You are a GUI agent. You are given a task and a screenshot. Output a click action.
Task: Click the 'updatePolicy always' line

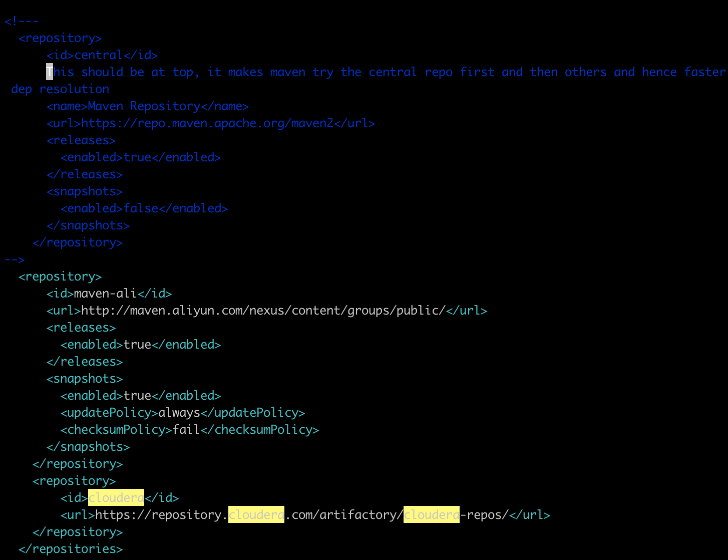point(183,413)
